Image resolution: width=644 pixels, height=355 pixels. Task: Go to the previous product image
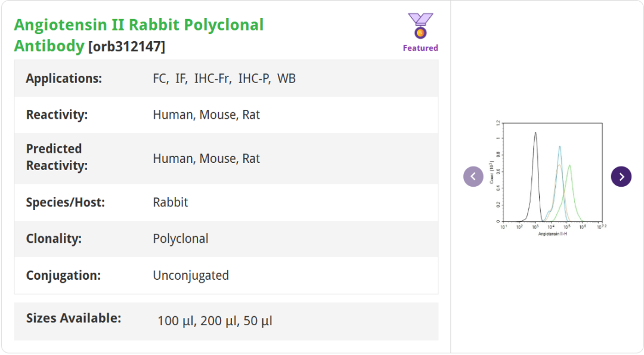[x=473, y=177]
